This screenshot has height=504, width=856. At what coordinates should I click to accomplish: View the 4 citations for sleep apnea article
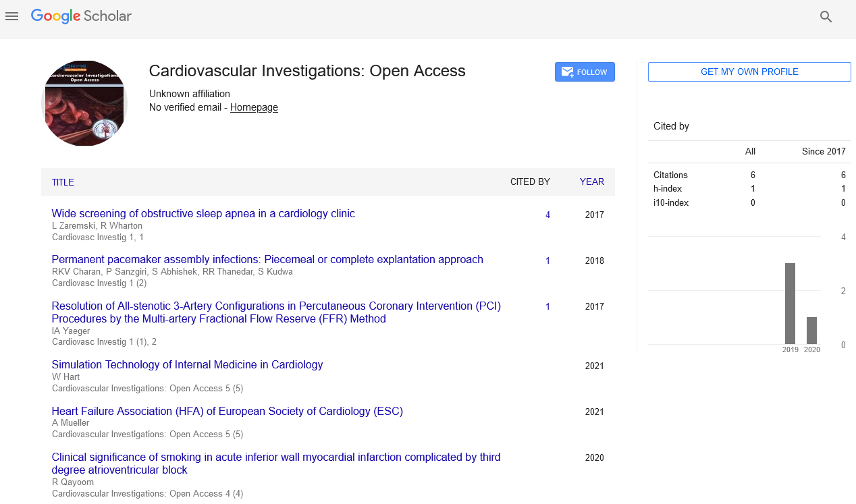click(x=547, y=215)
